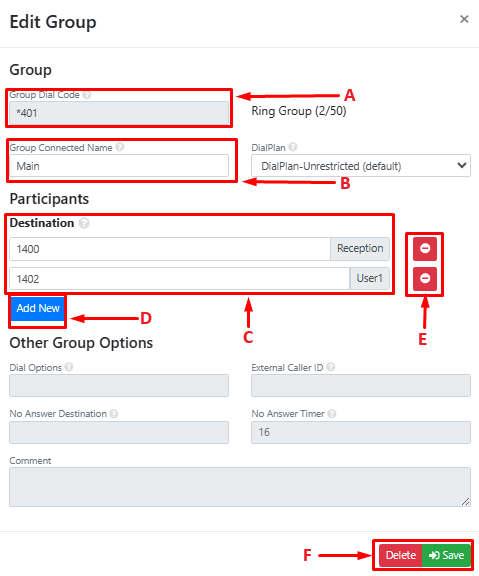Viewport: 479px width, 576px height.
Task: Edit the 1402 destination field
Action: [179, 279]
